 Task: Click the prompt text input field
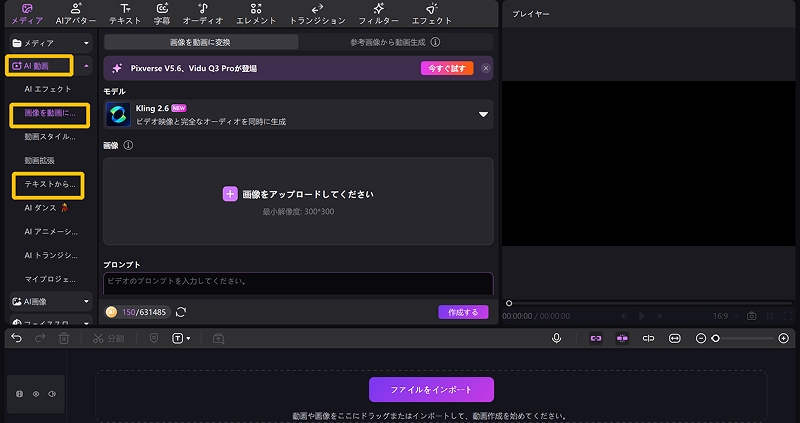[298, 284]
